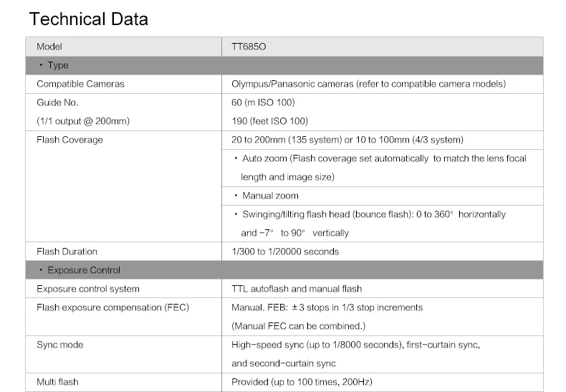Click the Technical Data heading

coord(88,19)
